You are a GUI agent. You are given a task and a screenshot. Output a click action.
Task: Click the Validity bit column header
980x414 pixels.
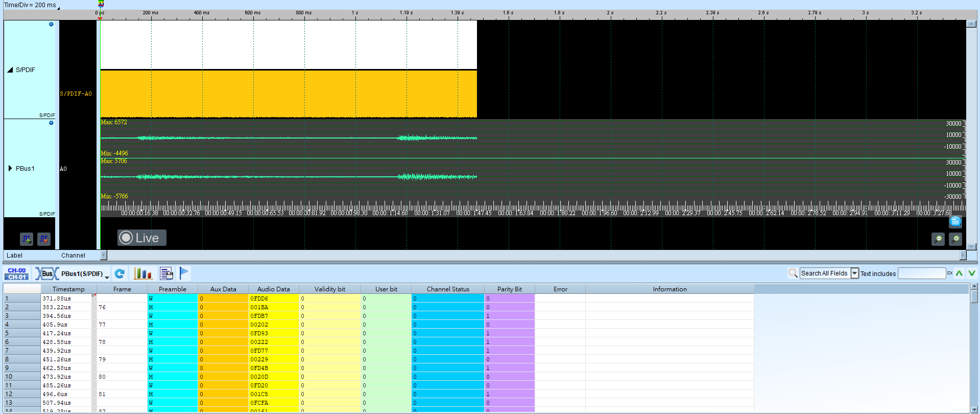(x=330, y=289)
